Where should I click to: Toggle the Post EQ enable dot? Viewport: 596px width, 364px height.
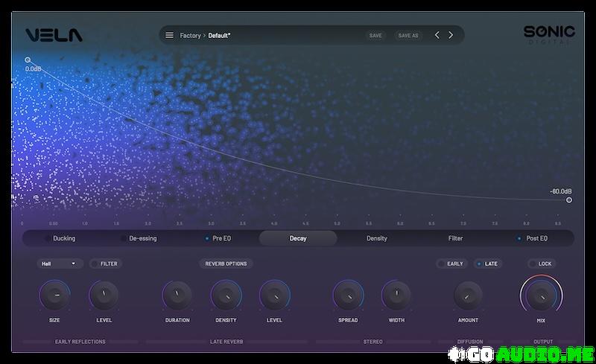click(x=519, y=239)
